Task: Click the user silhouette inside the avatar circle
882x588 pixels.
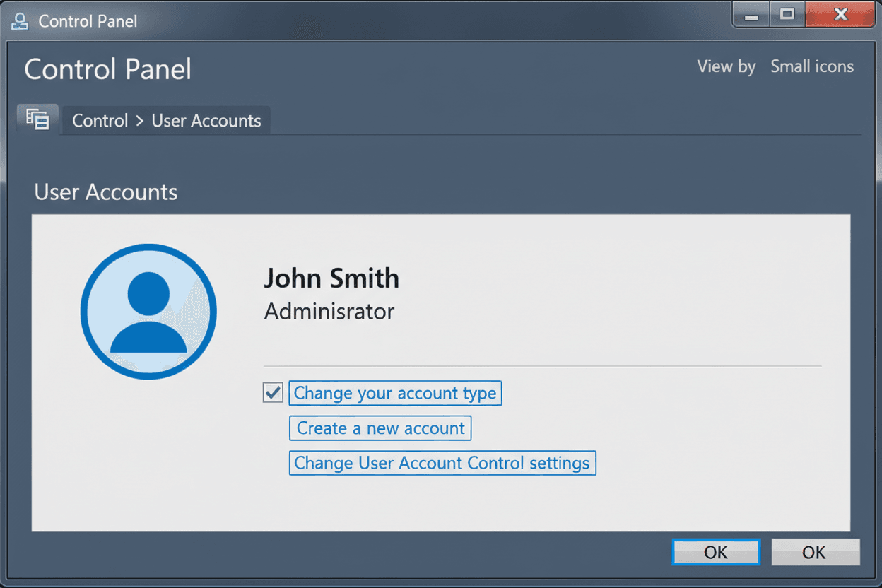Action: (x=148, y=314)
